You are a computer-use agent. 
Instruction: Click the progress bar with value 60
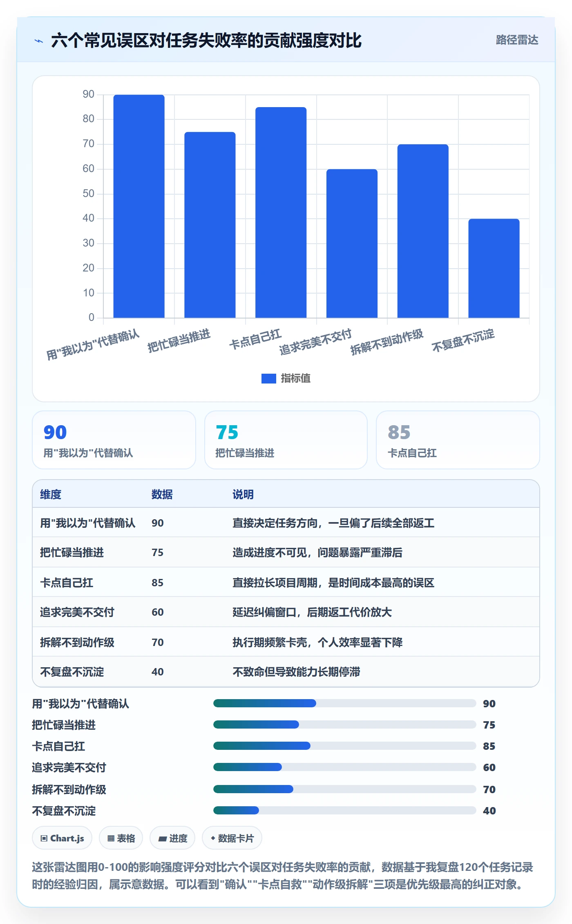coord(345,767)
